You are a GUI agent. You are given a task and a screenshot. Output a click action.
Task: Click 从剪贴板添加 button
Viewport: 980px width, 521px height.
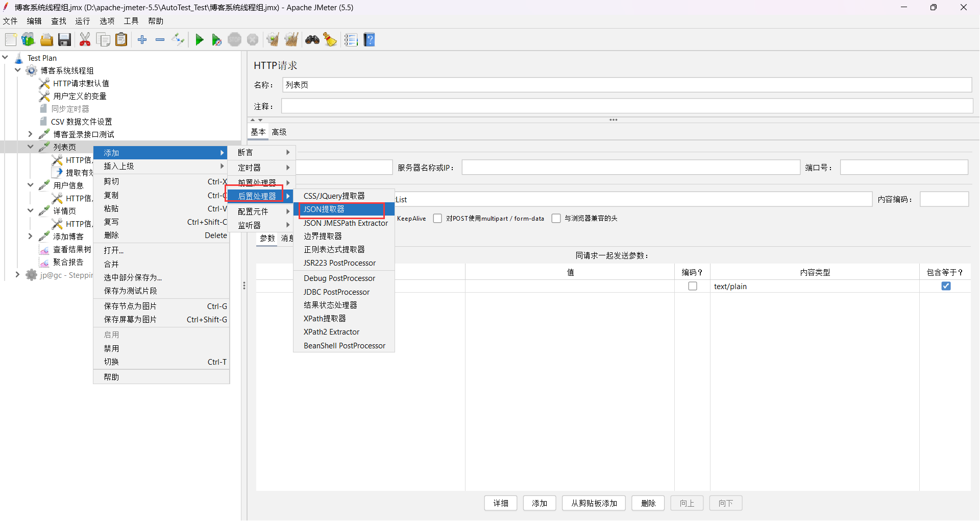click(594, 504)
